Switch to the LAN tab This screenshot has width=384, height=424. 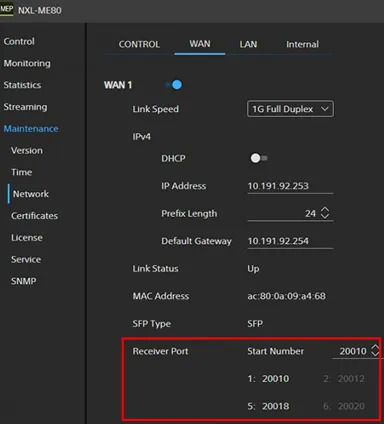pos(248,44)
